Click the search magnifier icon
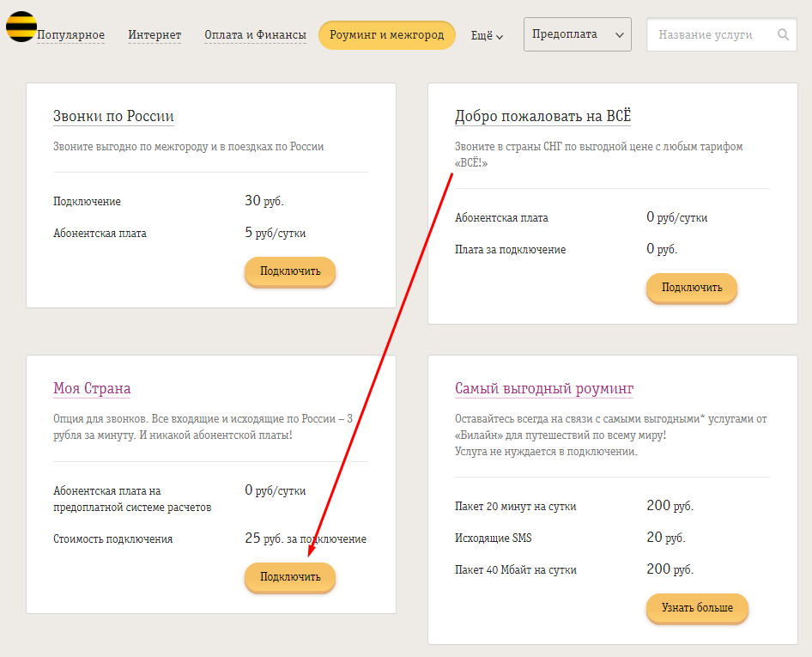The height and width of the screenshot is (657, 812). pos(783,35)
